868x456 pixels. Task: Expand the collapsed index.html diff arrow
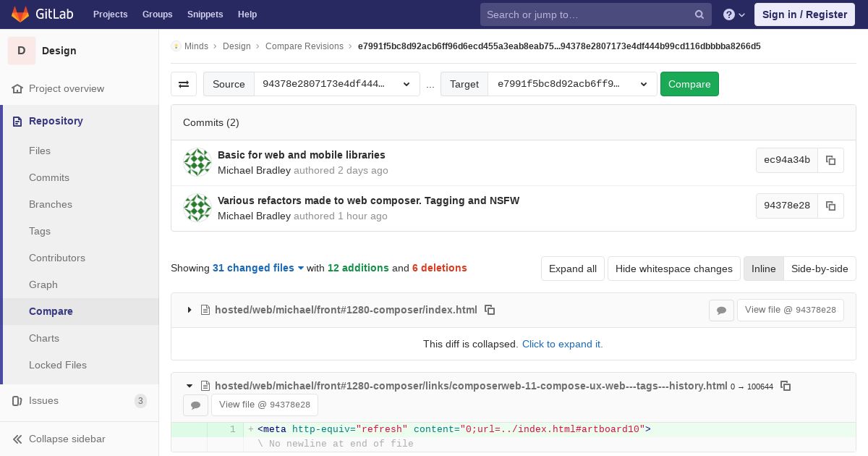point(190,310)
